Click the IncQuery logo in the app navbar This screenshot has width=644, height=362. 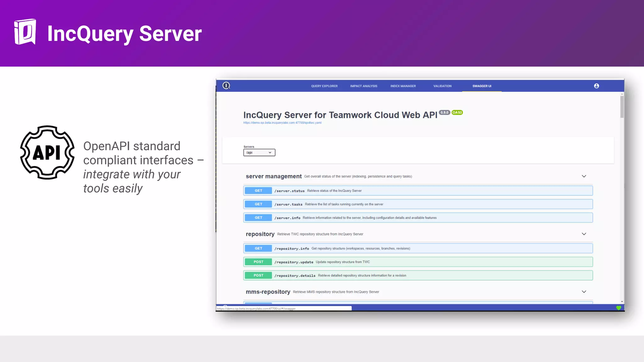pos(226,85)
